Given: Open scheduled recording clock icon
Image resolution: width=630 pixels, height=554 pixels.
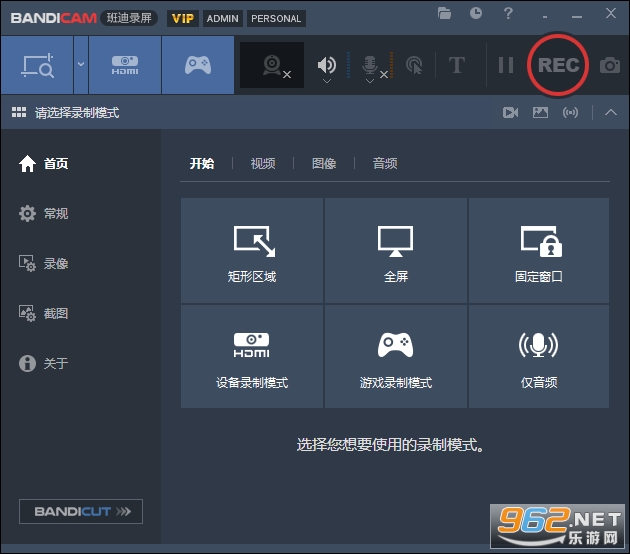Looking at the screenshot, I should 476,13.
